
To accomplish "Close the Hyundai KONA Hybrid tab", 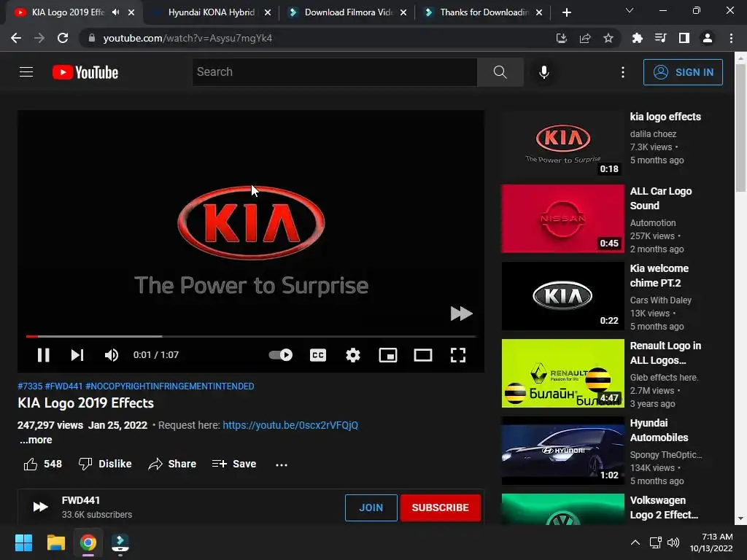I will click(268, 12).
